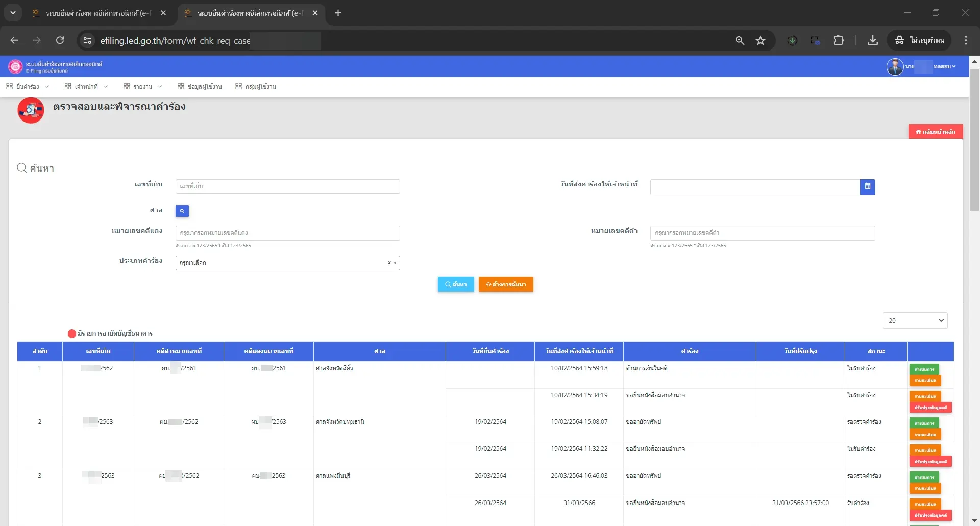Click the ศาล column header
The width and height of the screenshot is (980, 526).
pos(380,351)
